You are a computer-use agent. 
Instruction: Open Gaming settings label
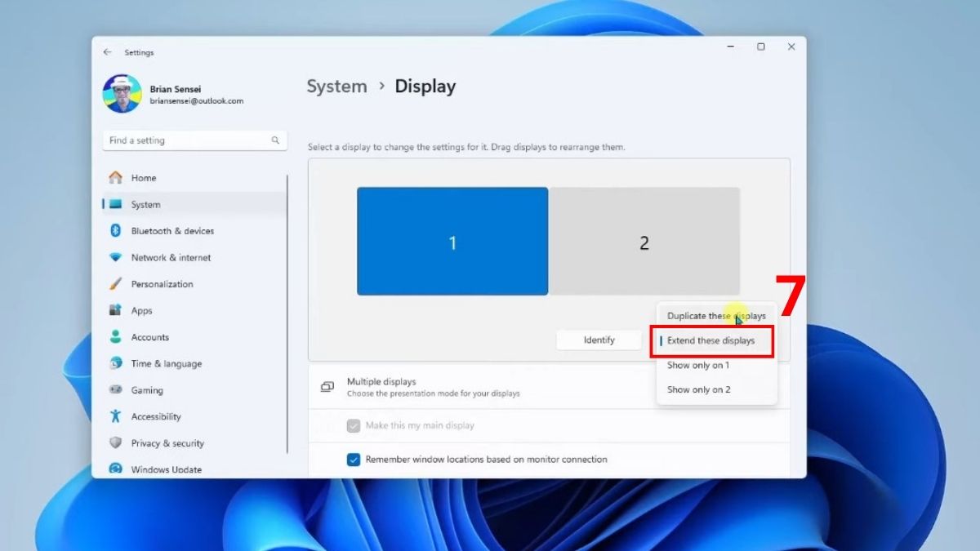coord(147,390)
